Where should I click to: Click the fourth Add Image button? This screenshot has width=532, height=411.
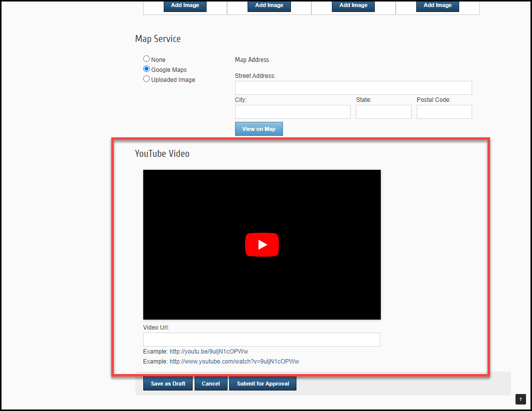pyautogui.click(x=437, y=6)
